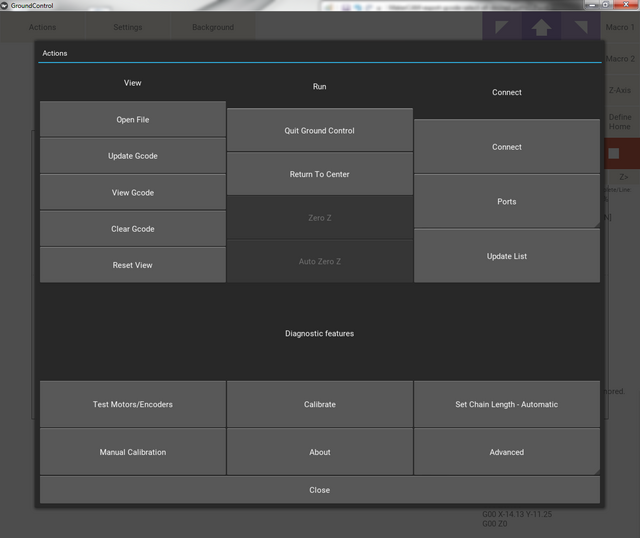Click the up-right diagonal arrow button

click(x=580, y=27)
